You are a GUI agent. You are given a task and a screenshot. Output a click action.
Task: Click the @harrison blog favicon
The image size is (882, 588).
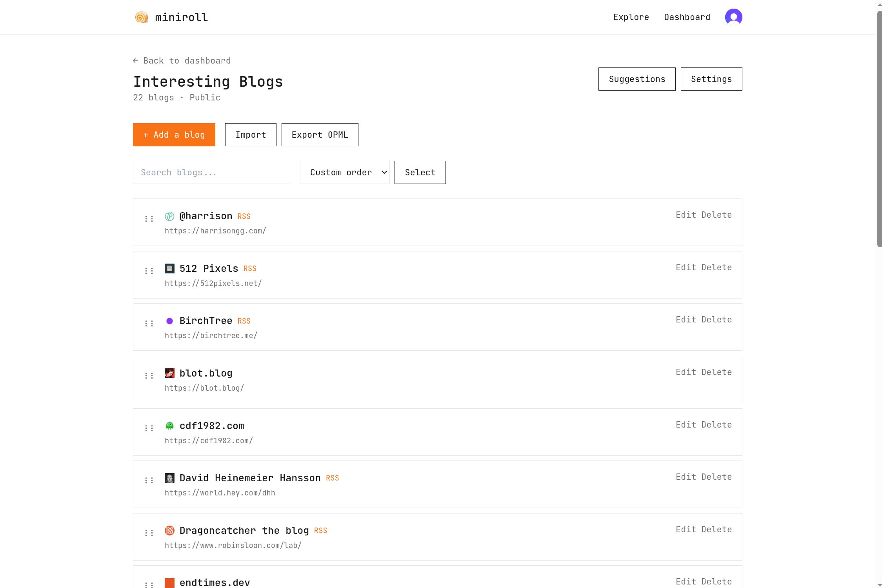pyautogui.click(x=169, y=216)
